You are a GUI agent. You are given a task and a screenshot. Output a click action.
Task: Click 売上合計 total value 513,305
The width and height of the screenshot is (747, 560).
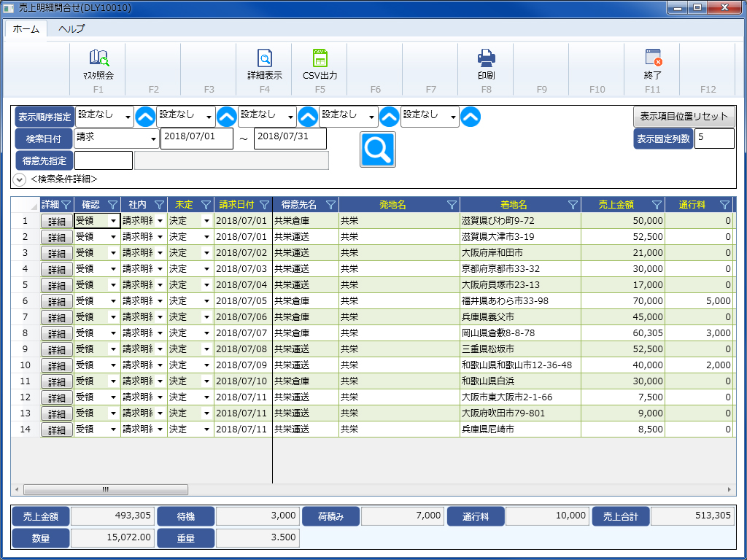point(692,516)
